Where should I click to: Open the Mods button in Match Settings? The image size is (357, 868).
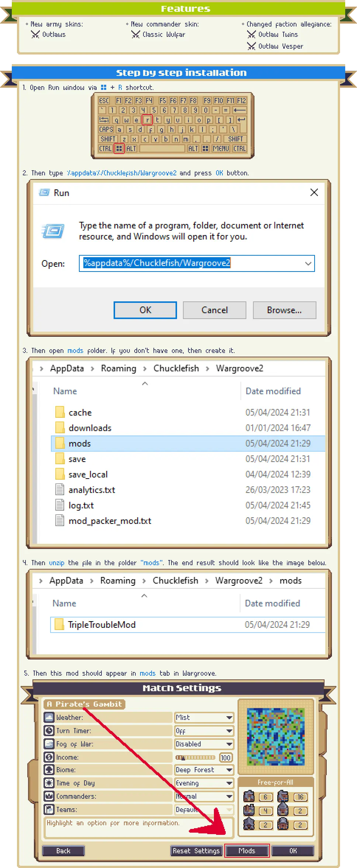tap(247, 851)
